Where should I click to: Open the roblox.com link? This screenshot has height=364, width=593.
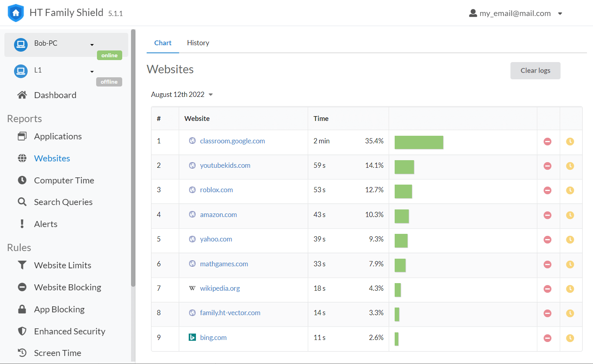216,190
